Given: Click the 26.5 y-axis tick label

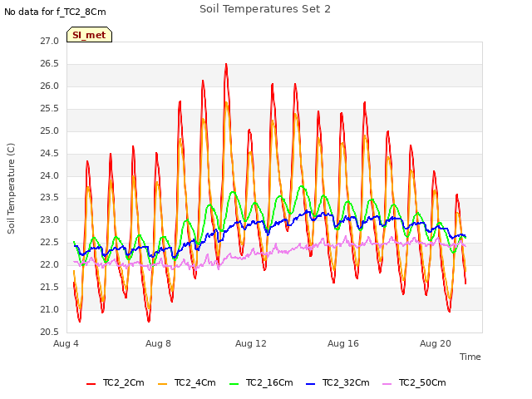Looking at the screenshot, I should coord(50,63).
